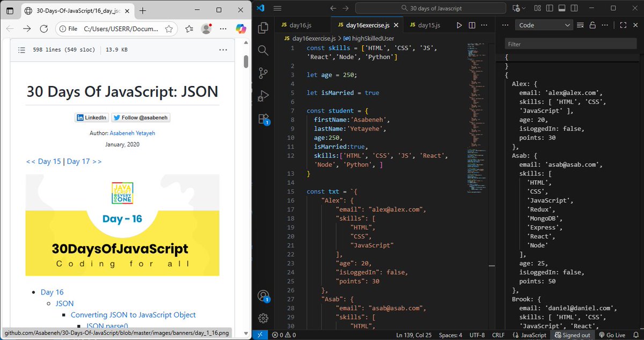644x340 pixels.
Task: Open the Run and Debug view
Action: (x=263, y=96)
